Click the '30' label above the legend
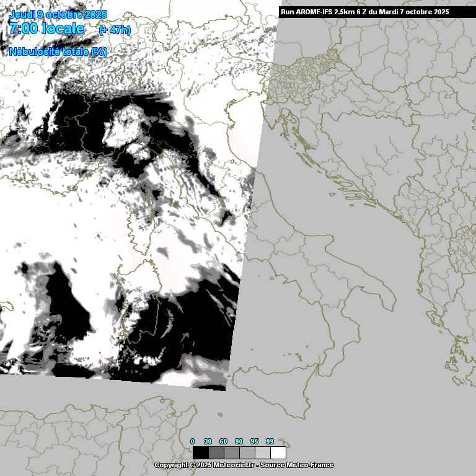Image resolution: width=476 pixels, height=476 pixels. 208,441
